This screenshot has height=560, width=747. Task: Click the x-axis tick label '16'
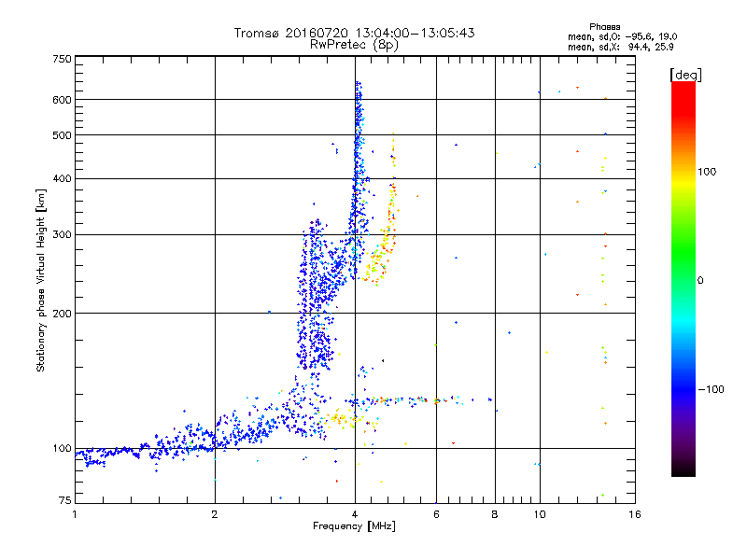(x=635, y=514)
